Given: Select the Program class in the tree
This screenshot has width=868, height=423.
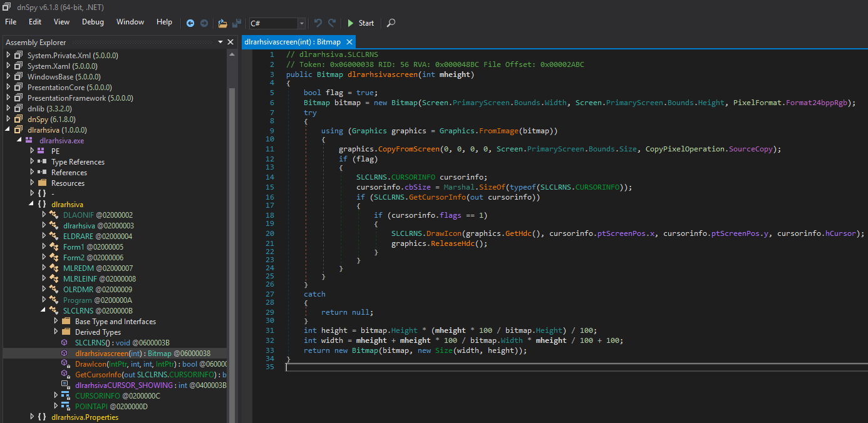Looking at the screenshot, I should click(x=99, y=300).
